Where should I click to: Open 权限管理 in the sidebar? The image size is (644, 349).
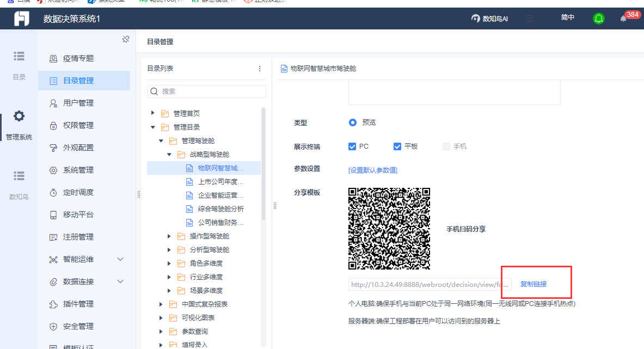(x=84, y=125)
